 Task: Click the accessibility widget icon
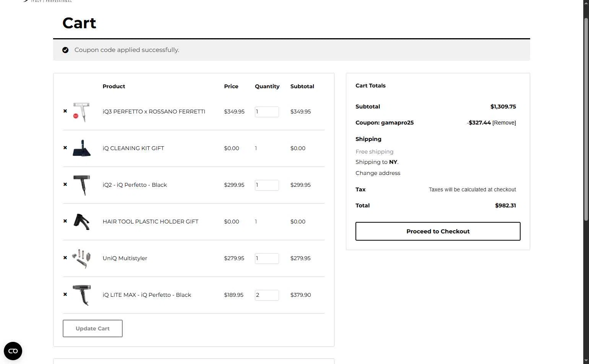(x=13, y=351)
